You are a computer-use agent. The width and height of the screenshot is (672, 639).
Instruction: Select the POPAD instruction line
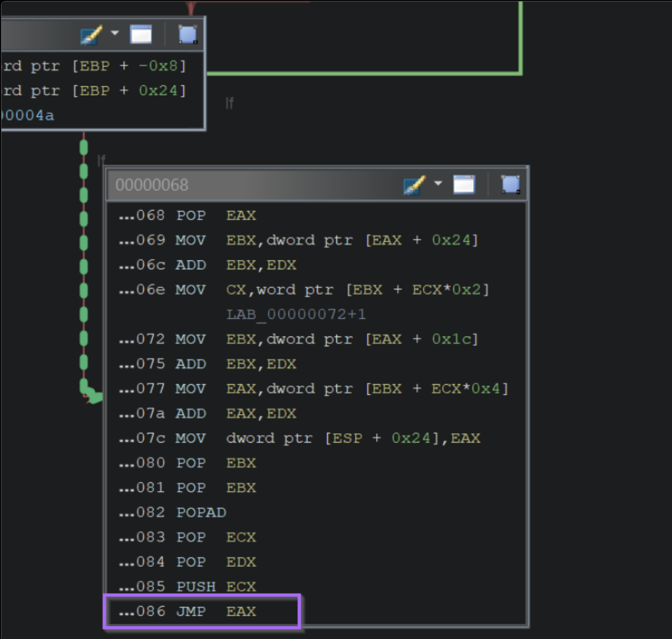click(x=201, y=513)
